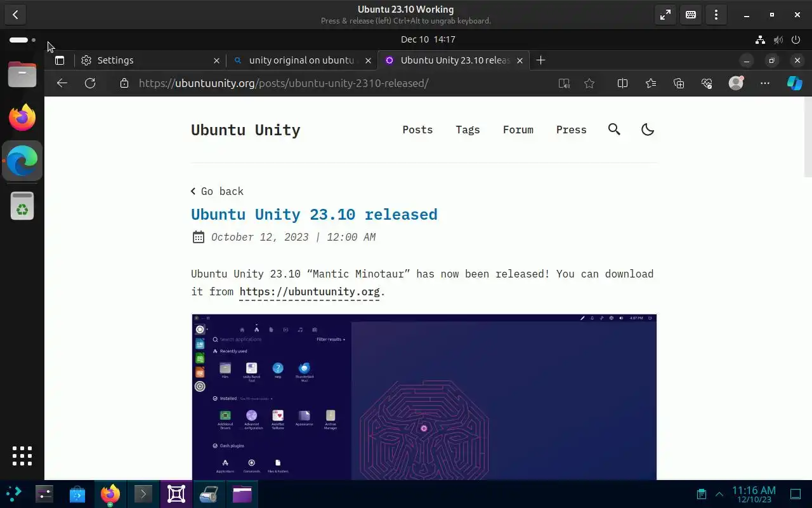Close the Settings tab
Screen dimensions: 812x508
(216, 60)
